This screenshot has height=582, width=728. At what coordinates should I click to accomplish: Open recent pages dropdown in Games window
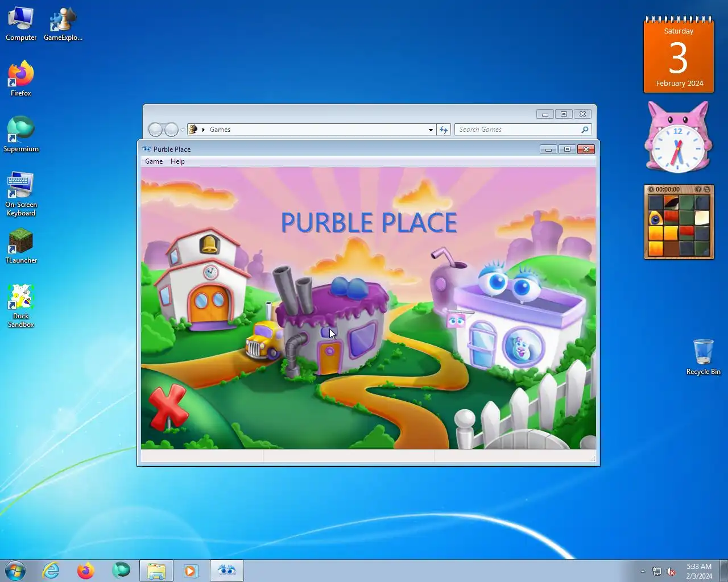183,130
